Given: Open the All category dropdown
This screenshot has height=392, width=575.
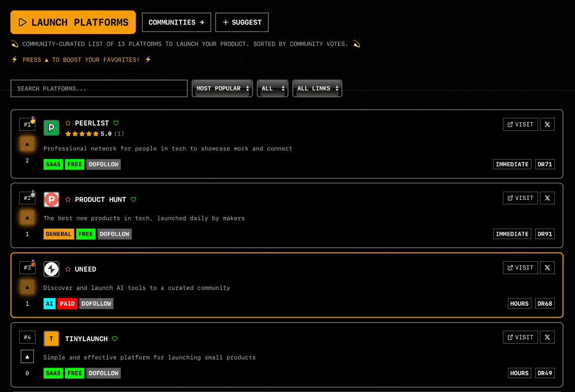Looking at the screenshot, I should tap(273, 88).
